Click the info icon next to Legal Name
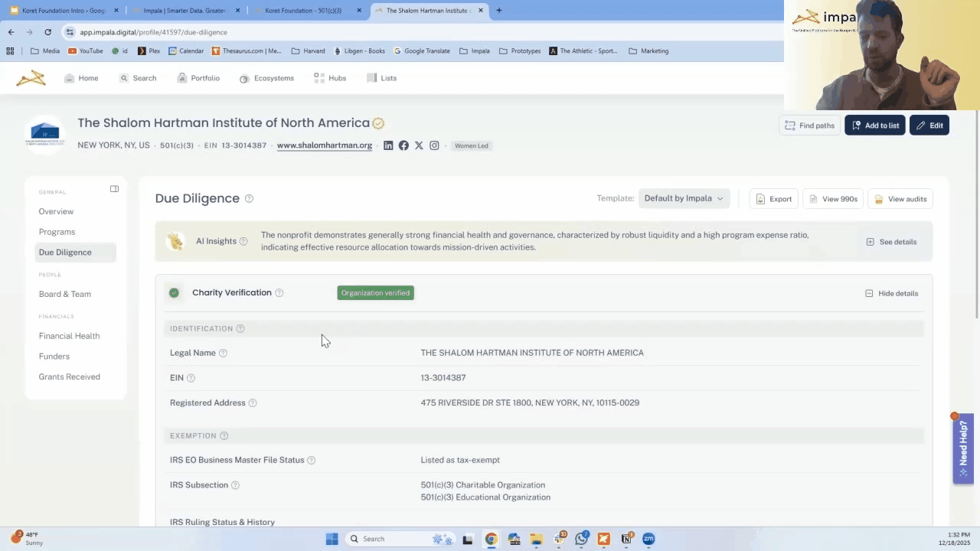 click(x=223, y=354)
